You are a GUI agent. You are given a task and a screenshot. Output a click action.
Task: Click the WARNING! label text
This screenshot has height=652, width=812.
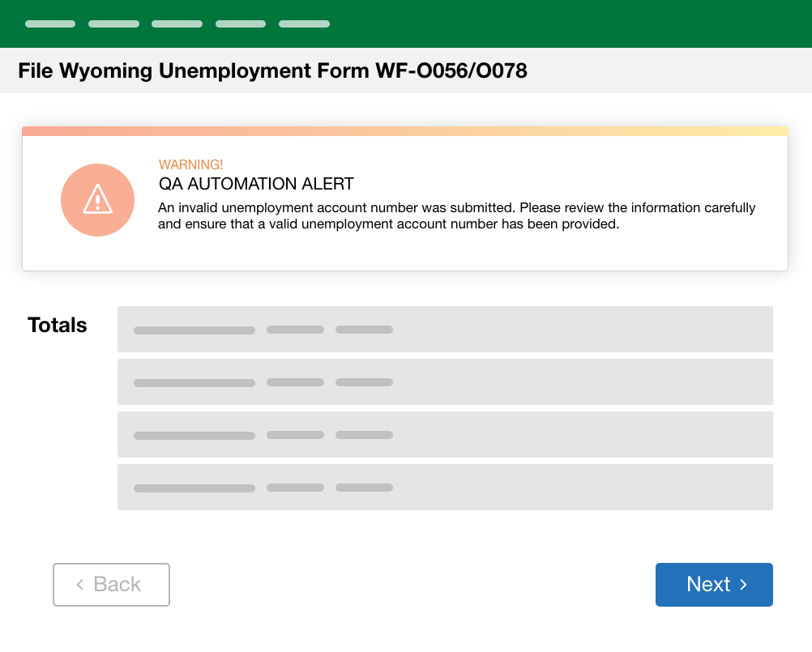click(x=191, y=164)
